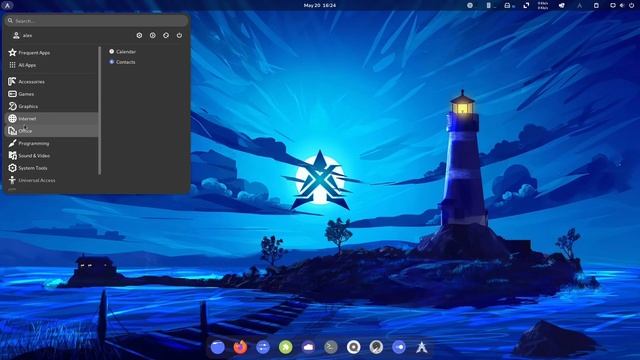This screenshot has height=360, width=640.
Task: Click the arrows resize icon in top bar
Action: tap(526, 5)
